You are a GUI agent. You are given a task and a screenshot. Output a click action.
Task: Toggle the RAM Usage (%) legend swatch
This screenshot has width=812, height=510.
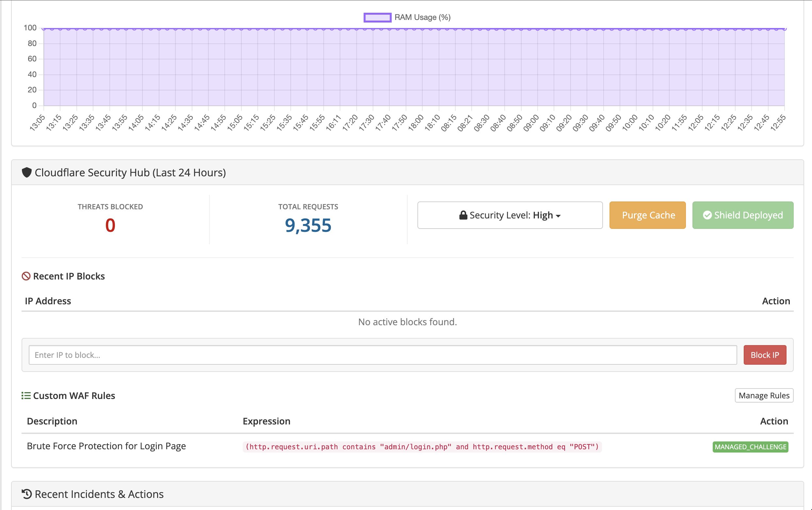tap(377, 17)
